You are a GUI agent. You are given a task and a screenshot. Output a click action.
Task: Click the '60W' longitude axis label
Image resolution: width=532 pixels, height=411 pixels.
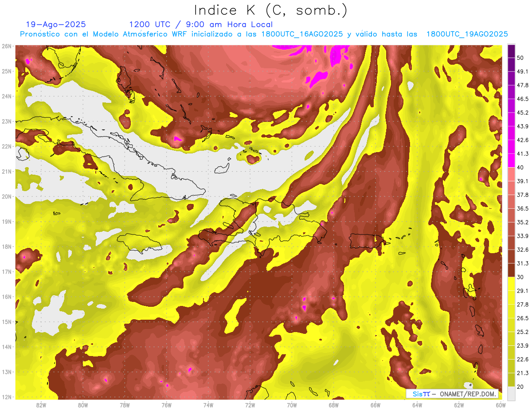(501, 405)
